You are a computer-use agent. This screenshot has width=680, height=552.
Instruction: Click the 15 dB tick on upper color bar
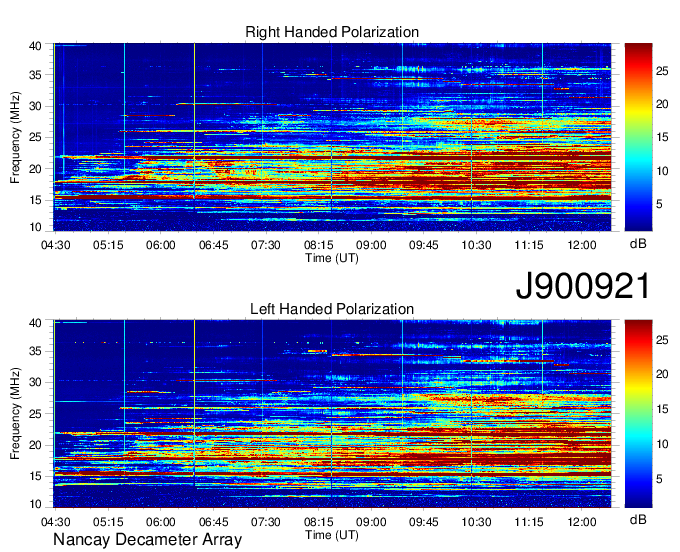(x=662, y=137)
